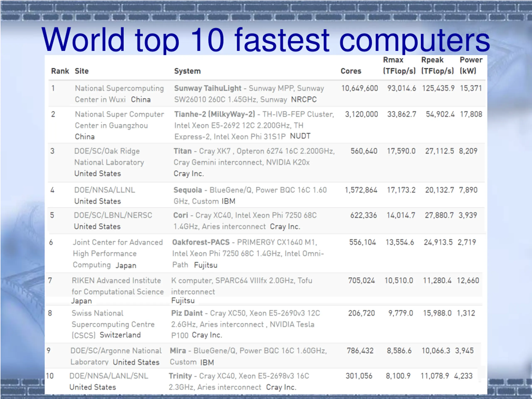Click Rpeak value '11,078.9'
Viewport: 532px width, 399px height.
pyautogui.click(x=435, y=376)
